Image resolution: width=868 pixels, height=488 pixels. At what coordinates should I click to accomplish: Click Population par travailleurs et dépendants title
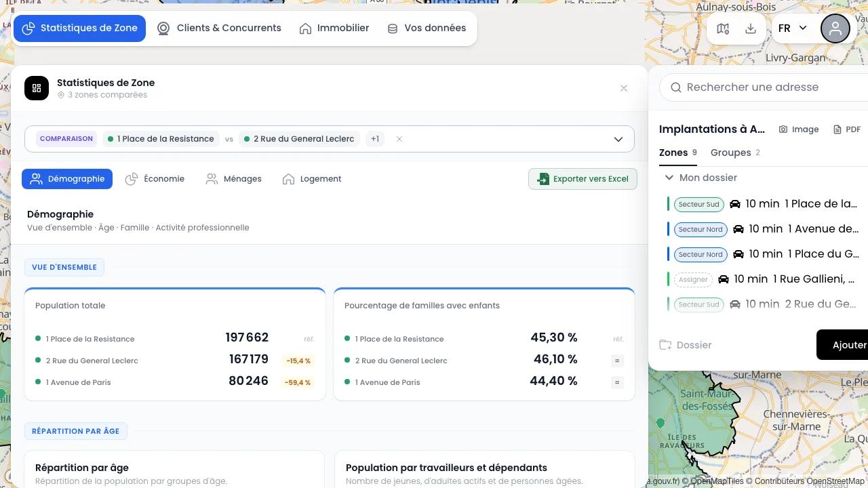pyautogui.click(x=446, y=468)
